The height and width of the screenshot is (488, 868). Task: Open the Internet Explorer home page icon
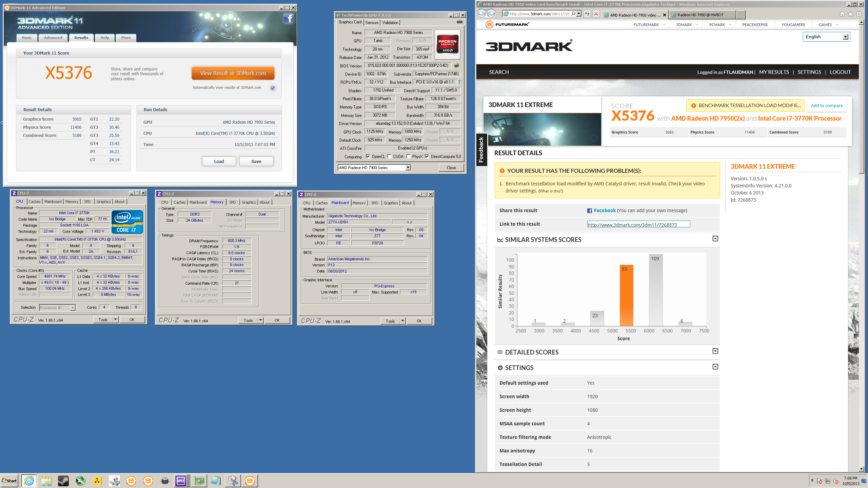[842, 14]
